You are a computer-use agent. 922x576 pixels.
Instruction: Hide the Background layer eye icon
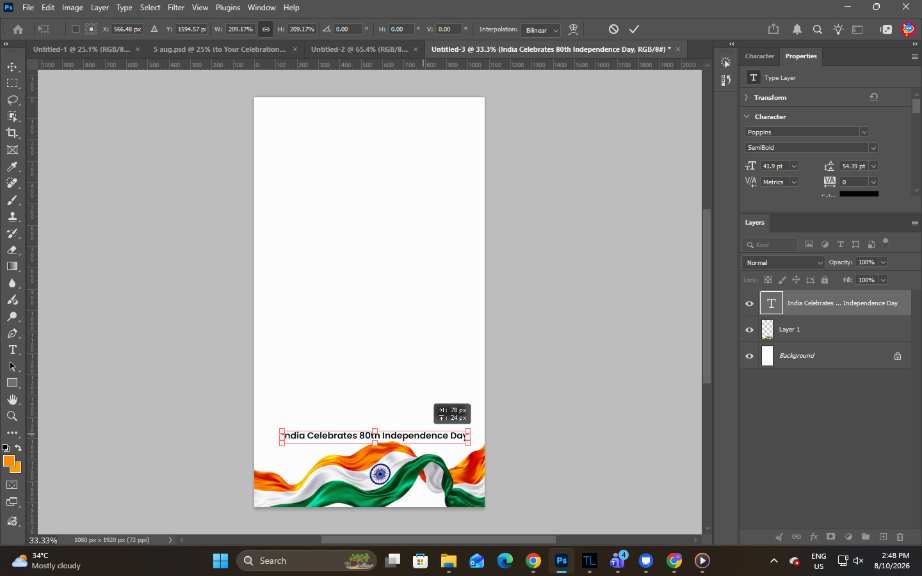[749, 356]
